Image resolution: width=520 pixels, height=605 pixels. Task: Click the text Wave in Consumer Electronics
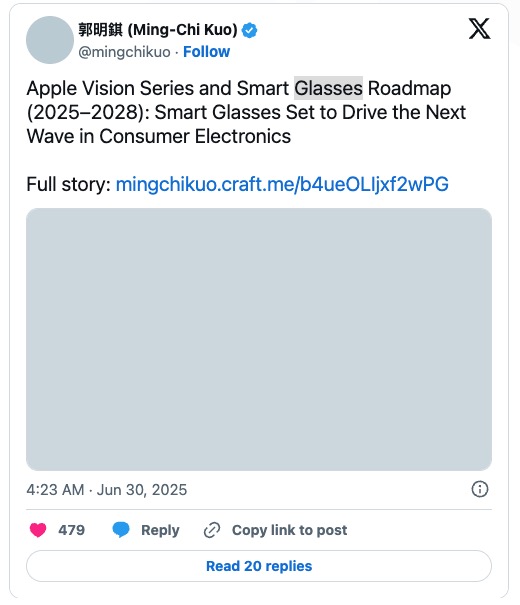click(159, 136)
